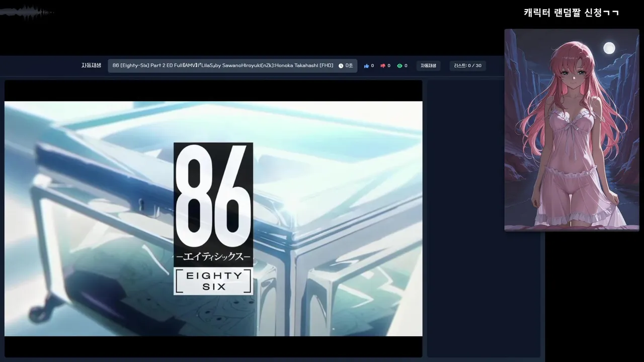Click the thumbs-up like icon
This screenshot has width=644, height=362.
366,66
